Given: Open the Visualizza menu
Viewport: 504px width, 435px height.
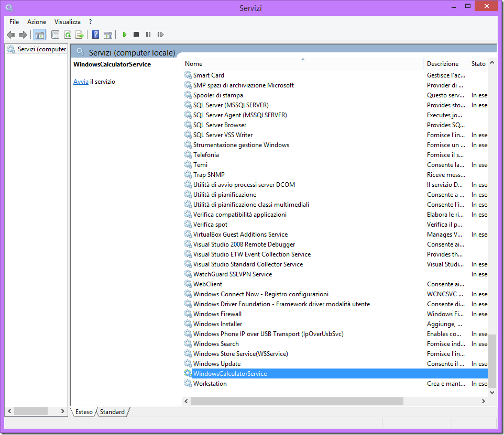Looking at the screenshot, I should pyautogui.click(x=68, y=22).
